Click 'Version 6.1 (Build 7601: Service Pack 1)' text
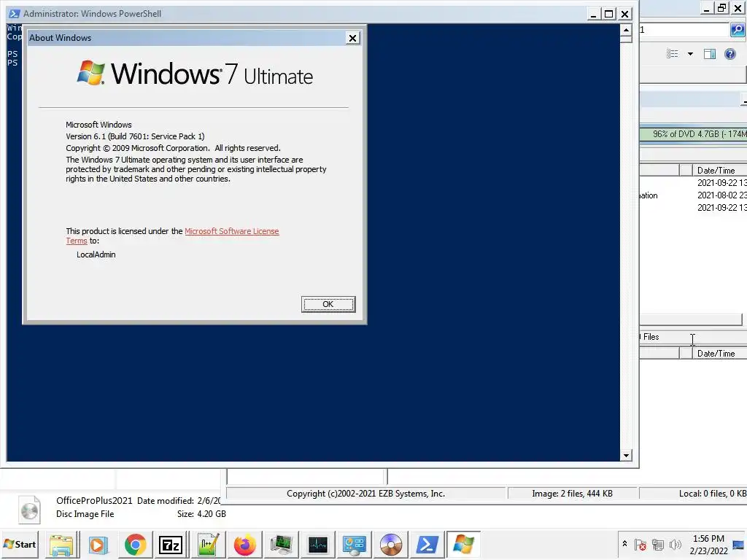 click(x=135, y=136)
